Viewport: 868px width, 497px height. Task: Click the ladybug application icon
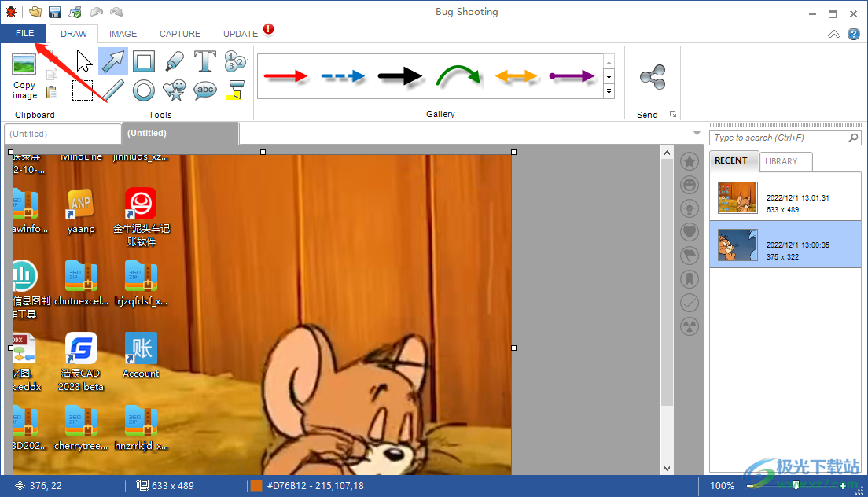pyautogui.click(x=10, y=12)
